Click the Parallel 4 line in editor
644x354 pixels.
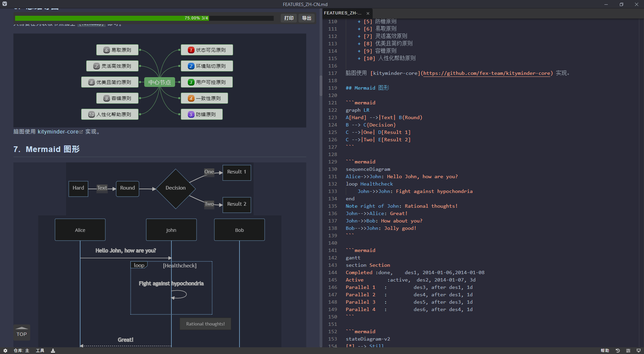(x=409, y=309)
